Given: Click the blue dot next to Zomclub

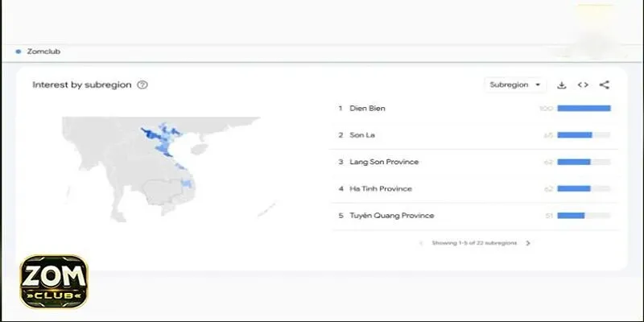Looking at the screenshot, I should click(18, 52).
